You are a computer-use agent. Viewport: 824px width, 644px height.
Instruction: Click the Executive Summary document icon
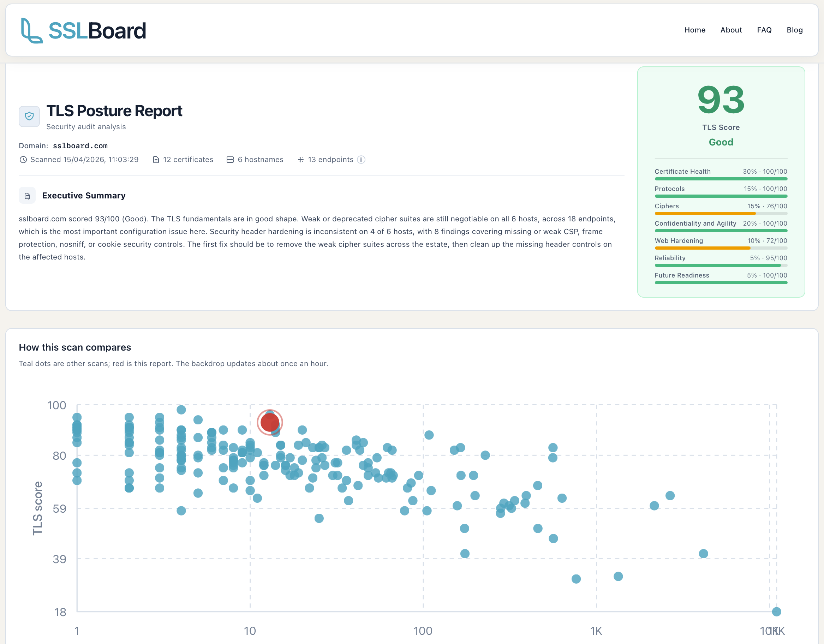pos(27,196)
